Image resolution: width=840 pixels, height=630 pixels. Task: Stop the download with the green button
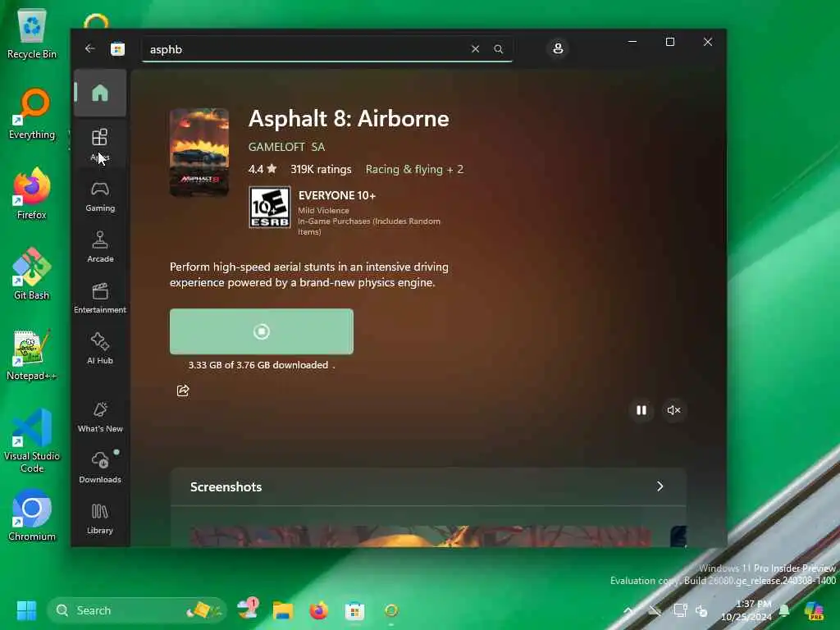point(262,331)
